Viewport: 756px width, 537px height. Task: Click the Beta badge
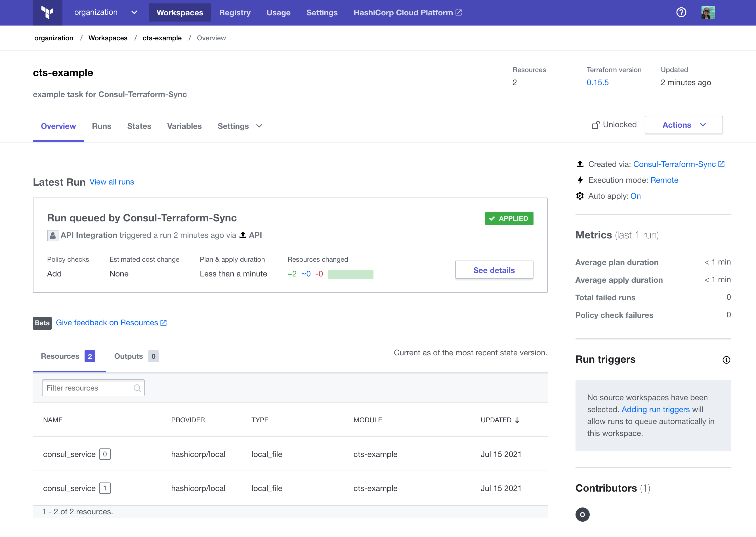click(42, 323)
